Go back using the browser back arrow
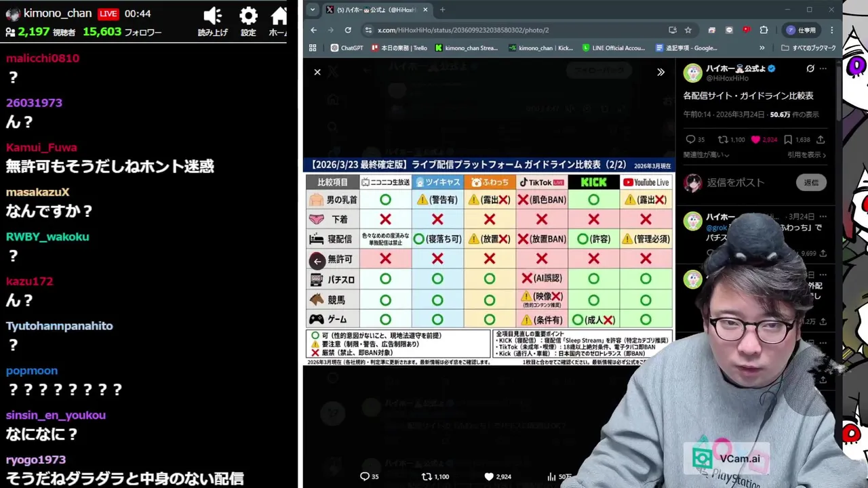Image resolution: width=868 pixels, height=488 pixels. click(313, 30)
